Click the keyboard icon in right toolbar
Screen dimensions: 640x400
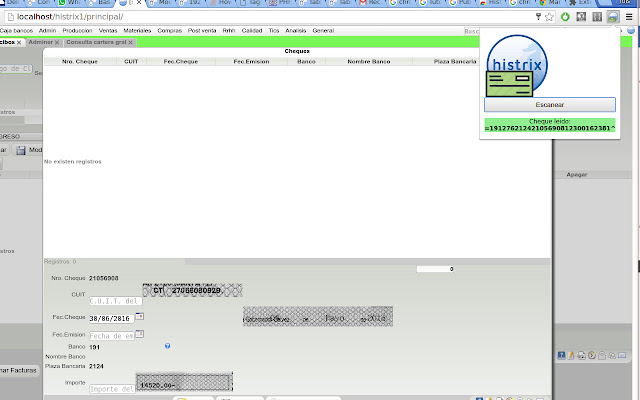click(622, 356)
